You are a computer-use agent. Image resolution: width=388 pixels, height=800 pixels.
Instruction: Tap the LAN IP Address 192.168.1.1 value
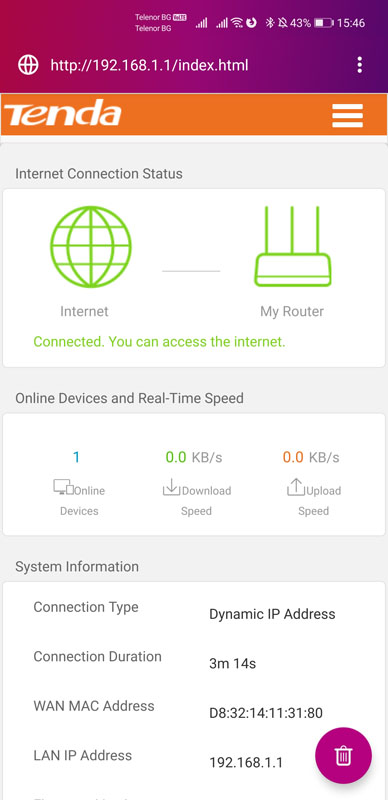[246, 763]
